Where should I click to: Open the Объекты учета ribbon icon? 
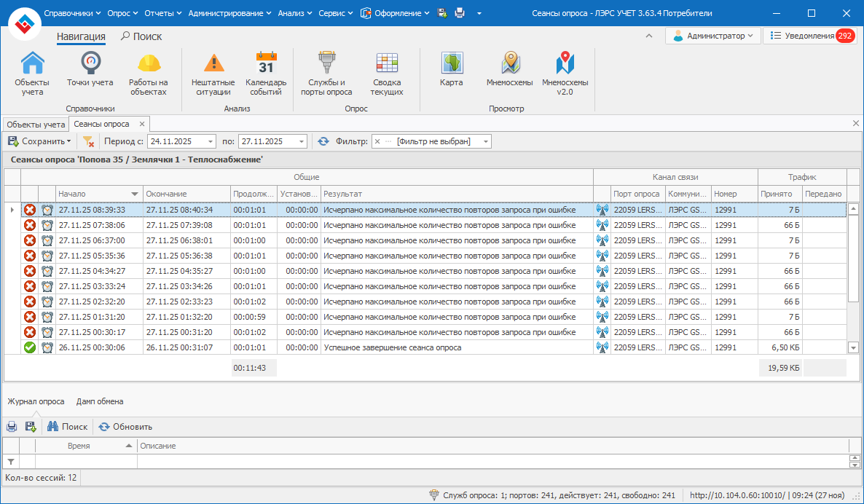point(32,74)
